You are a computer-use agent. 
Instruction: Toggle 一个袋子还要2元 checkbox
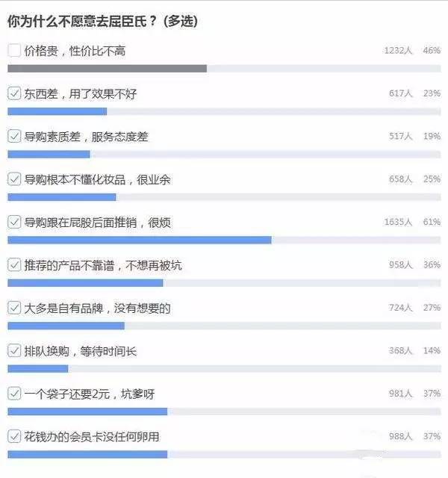[x=14, y=394]
